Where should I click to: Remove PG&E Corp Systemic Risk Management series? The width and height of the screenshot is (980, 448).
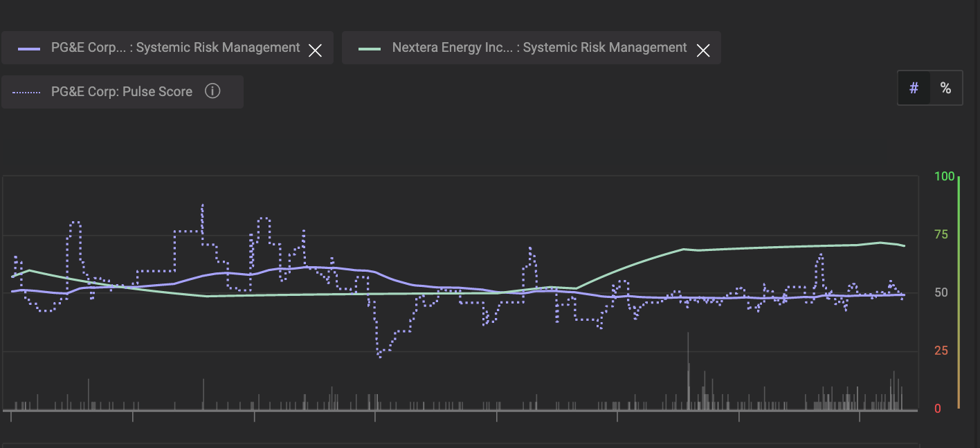click(x=315, y=50)
